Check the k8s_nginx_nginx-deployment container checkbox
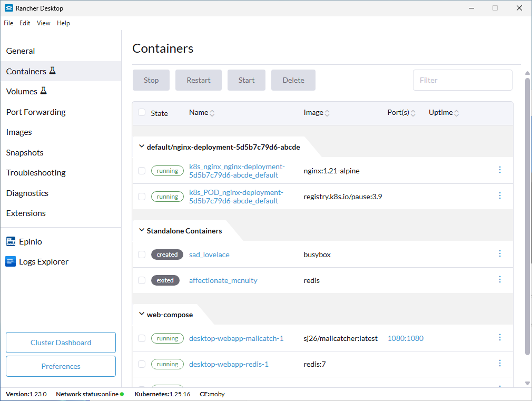Screen dimensions: 532x401 [x=142, y=171]
